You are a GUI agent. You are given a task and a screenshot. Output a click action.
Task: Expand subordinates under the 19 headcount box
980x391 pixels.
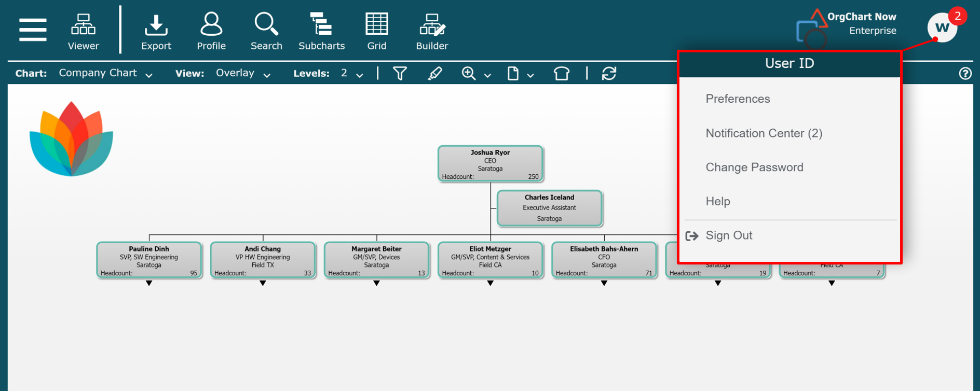point(718,283)
